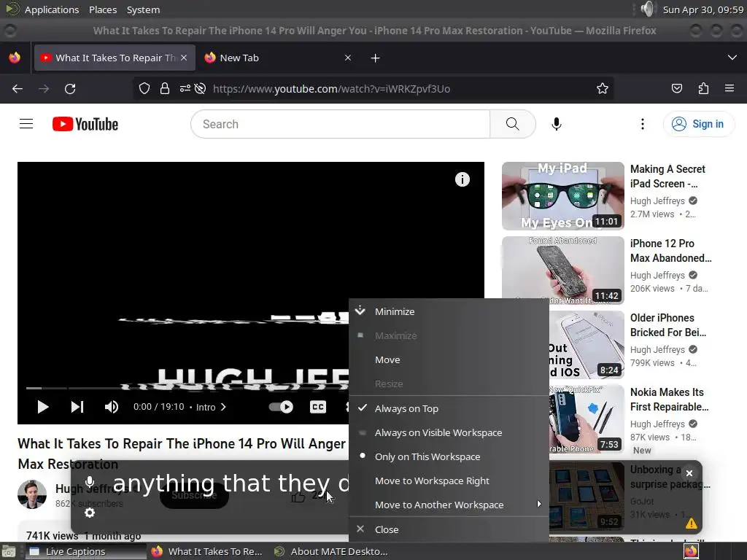Go to YouTube home via logo
This screenshot has height=560, width=747.
coord(85,124)
